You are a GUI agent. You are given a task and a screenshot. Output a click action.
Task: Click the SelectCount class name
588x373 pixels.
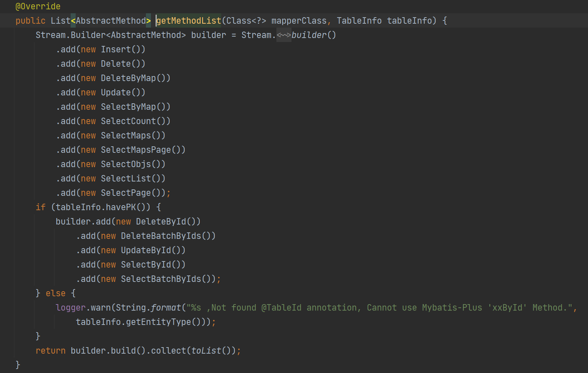[x=128, y=121]
